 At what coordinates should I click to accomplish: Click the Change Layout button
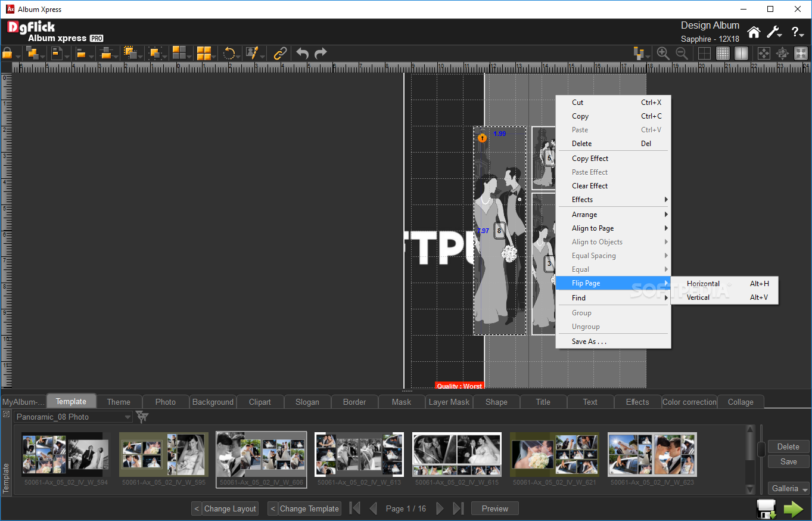230,508
